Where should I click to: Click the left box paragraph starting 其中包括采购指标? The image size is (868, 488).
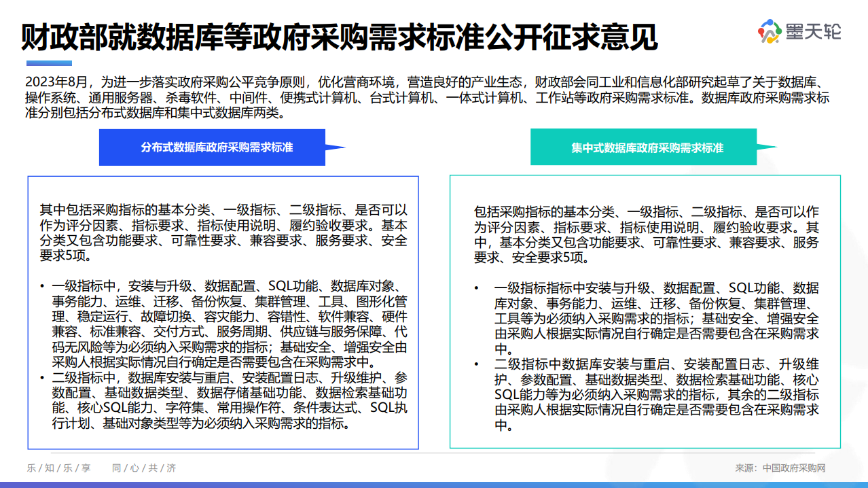[223, 232]
